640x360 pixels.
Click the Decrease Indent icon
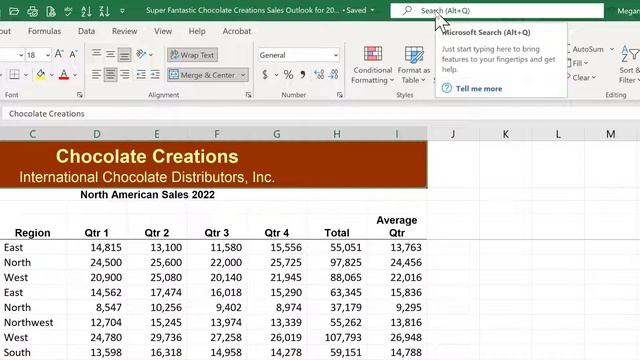(x=141, y=75)
